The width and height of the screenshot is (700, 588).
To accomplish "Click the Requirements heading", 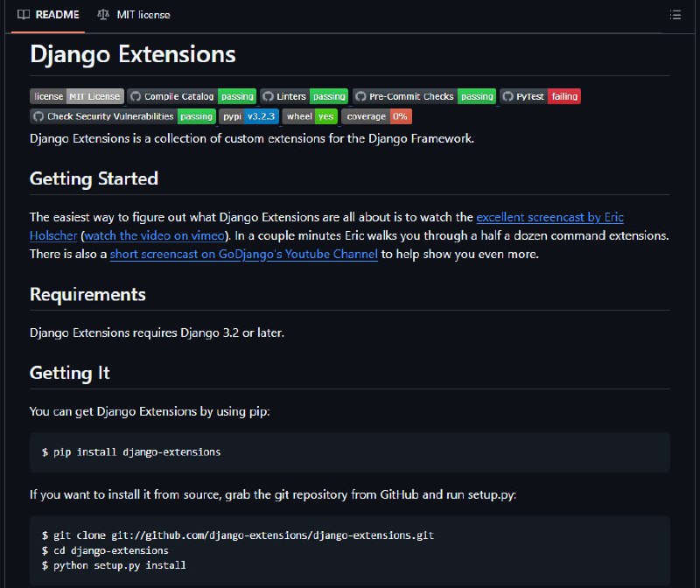I will coord(87,295).
